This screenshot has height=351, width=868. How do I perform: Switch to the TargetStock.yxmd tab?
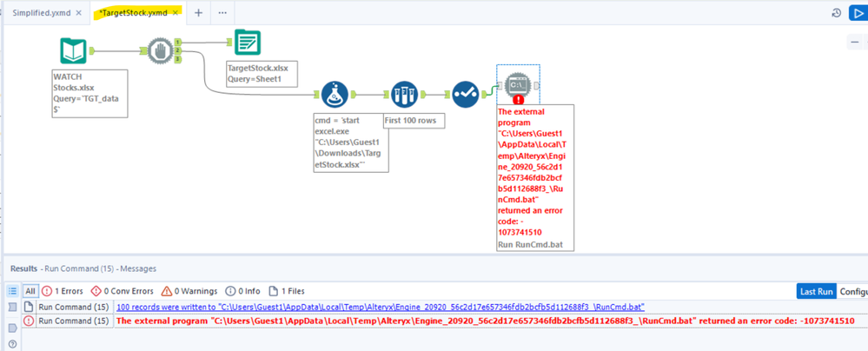tap(134, 13)
